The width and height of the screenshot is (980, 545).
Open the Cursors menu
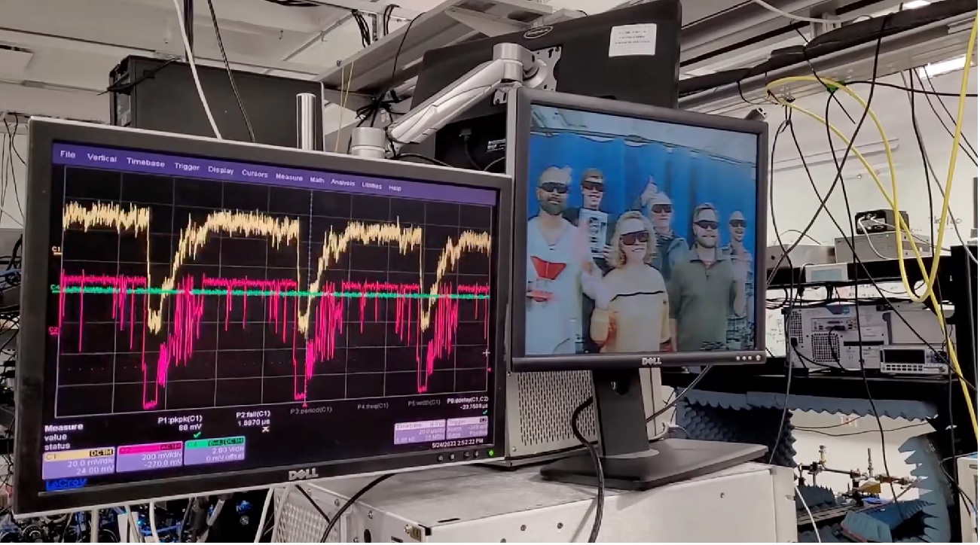255,173
